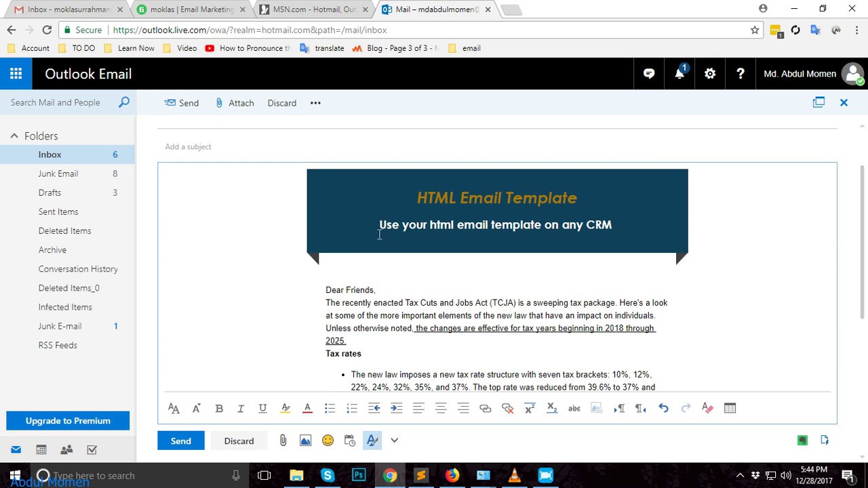The image size is (868, 488).
Task: Open the Deleted Items_0 folder
Action: [68, 287]
